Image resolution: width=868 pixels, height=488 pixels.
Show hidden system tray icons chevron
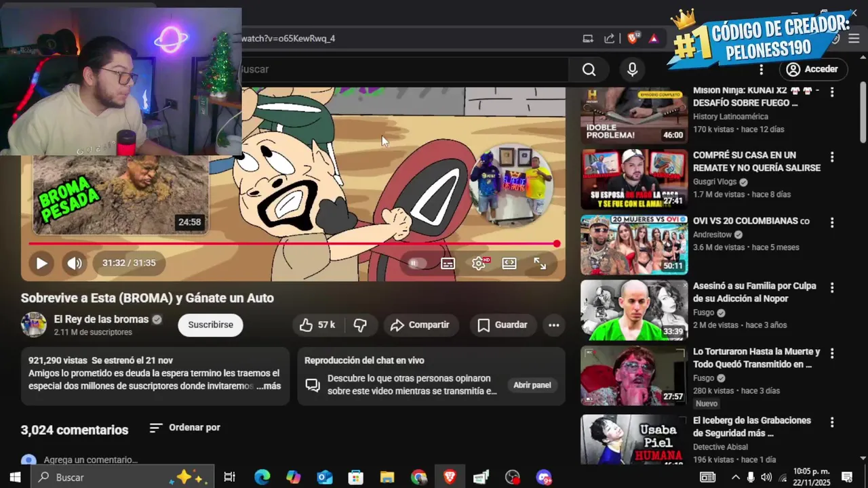[x=735, y=477]
